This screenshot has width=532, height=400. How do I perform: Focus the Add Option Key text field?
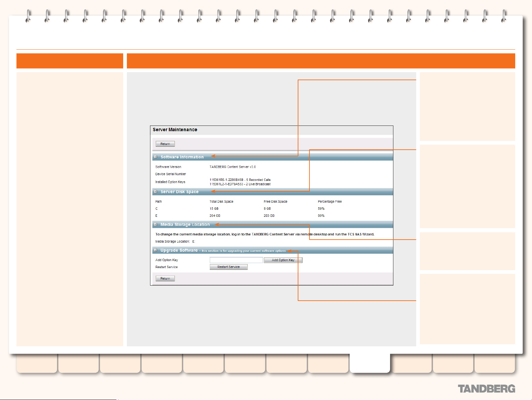pyautogui.click(x=236, y=260)
